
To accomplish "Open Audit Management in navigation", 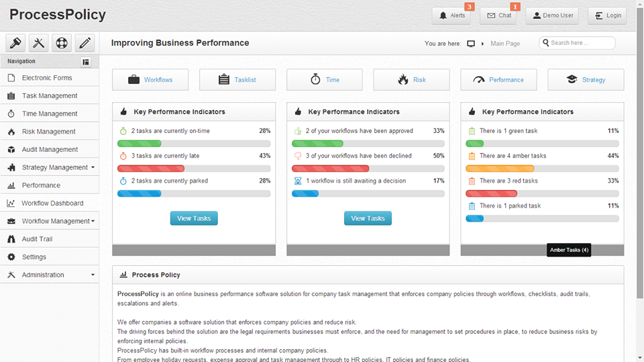I will coord(50,149).
